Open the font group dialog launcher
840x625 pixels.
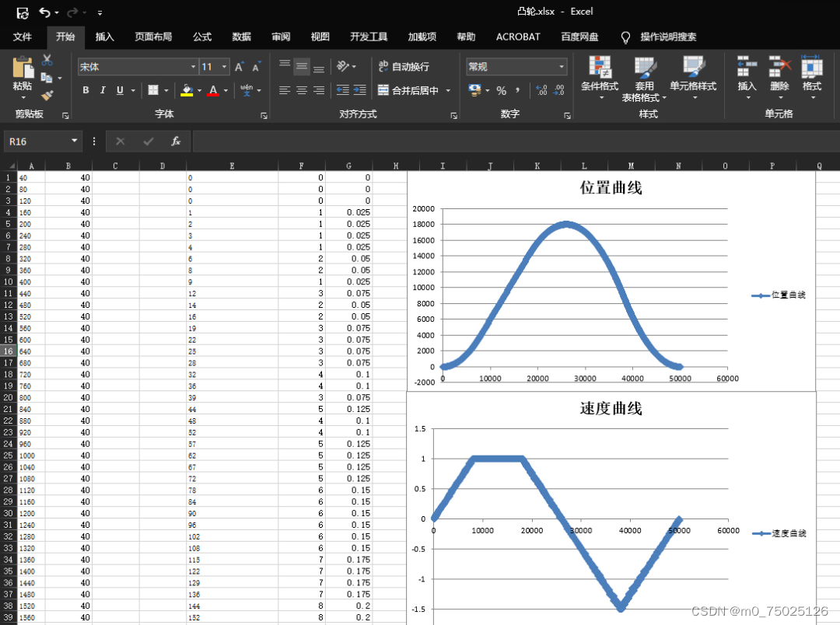pyautogui.click(x=264, y=115)
